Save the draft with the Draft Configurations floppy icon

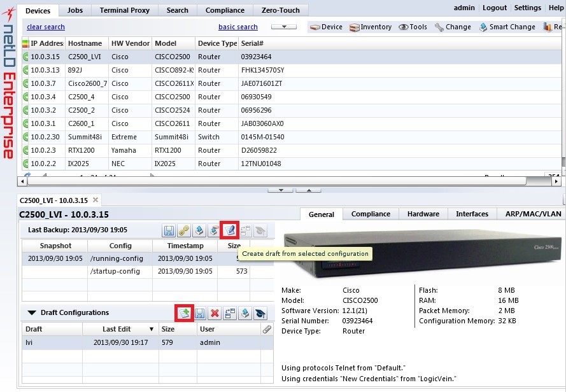(x=200, y=313)
